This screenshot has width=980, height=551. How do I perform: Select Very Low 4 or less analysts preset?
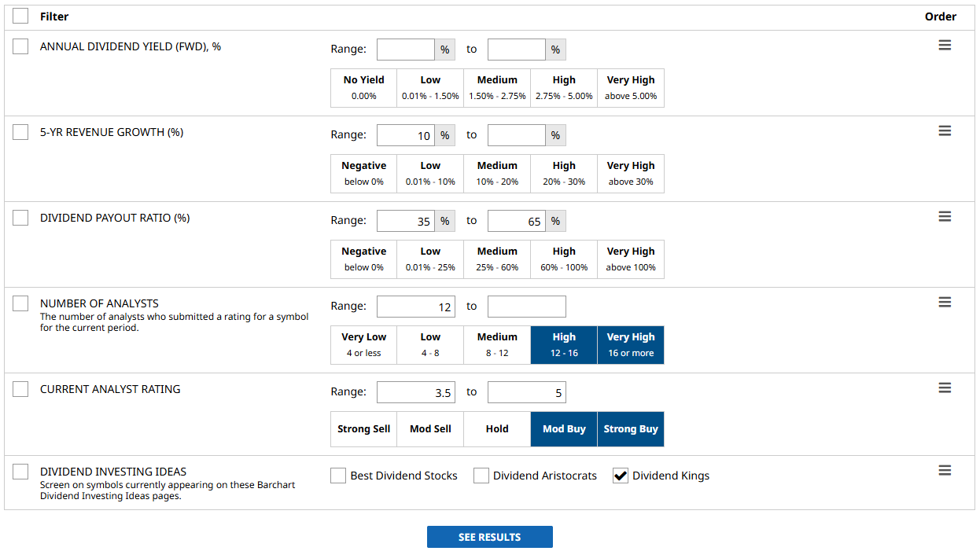(x=363, y=344)
